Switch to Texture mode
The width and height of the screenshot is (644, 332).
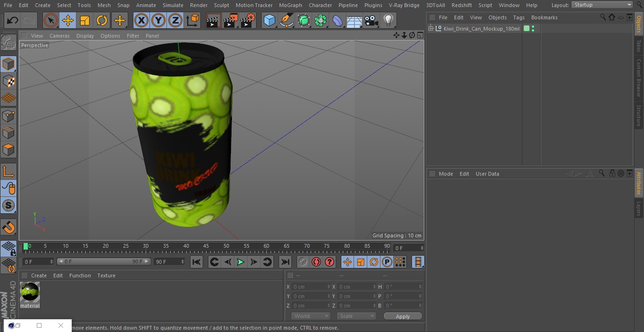[8, 81]
